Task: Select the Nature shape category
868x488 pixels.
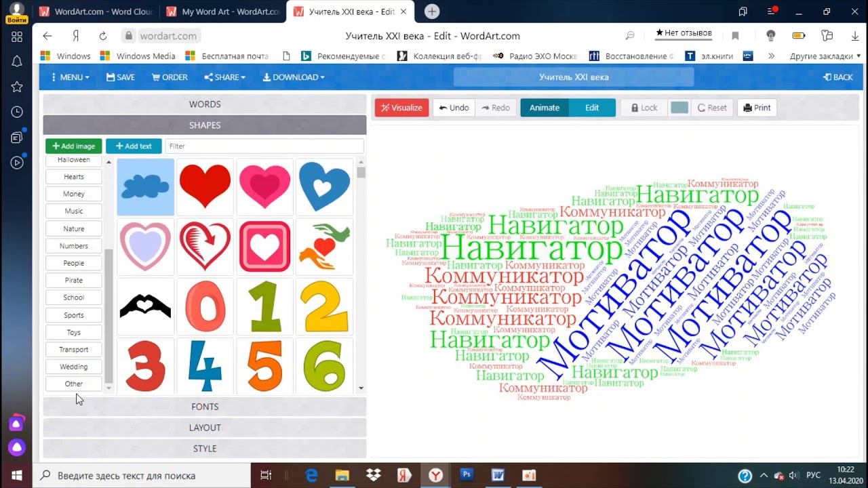Action: tap(74, 229)
